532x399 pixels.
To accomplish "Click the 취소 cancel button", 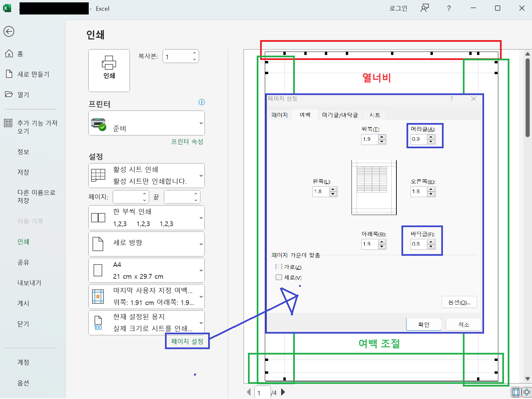I will pos(464,325).
